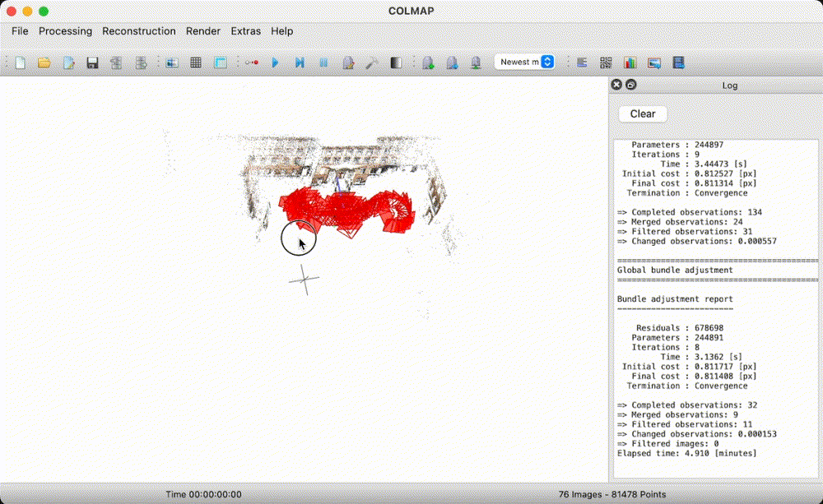The width and height of the screenshot is (823, 504).
Task: Click 'Elapsed time: 4.910 [minutes]' log line
Action: pos(687,453)
